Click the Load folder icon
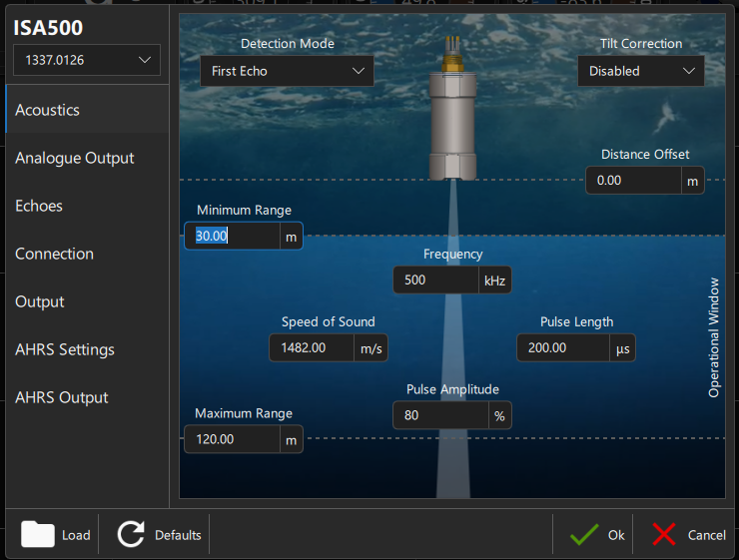The width and height of the screenshot is (739, 560). [x=38, y=534]
